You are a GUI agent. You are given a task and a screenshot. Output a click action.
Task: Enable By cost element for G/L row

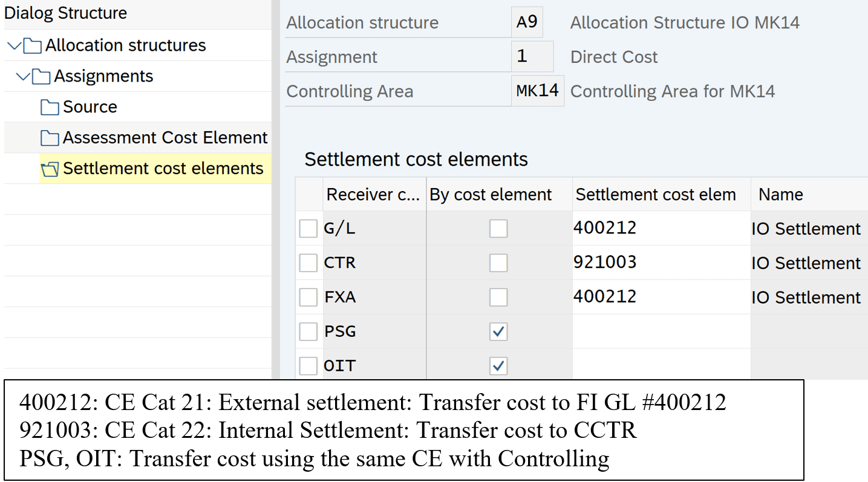click(498, 229)
